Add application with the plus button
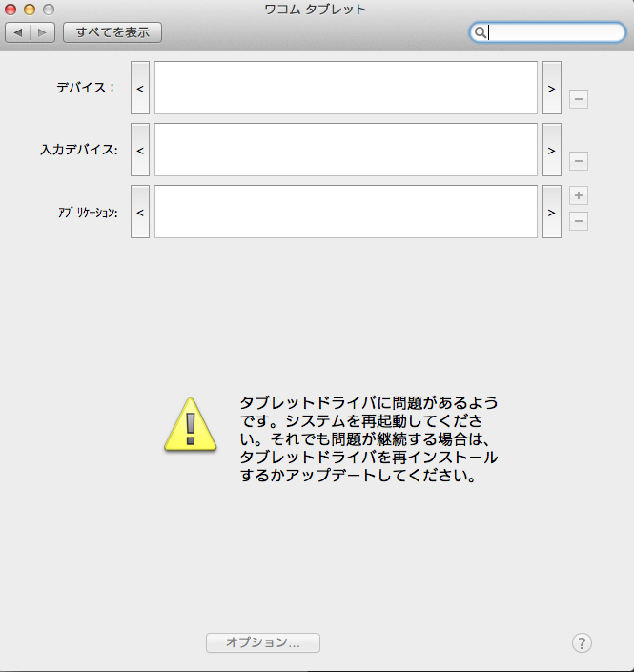 pyautogui.click(x=579, y=195)
